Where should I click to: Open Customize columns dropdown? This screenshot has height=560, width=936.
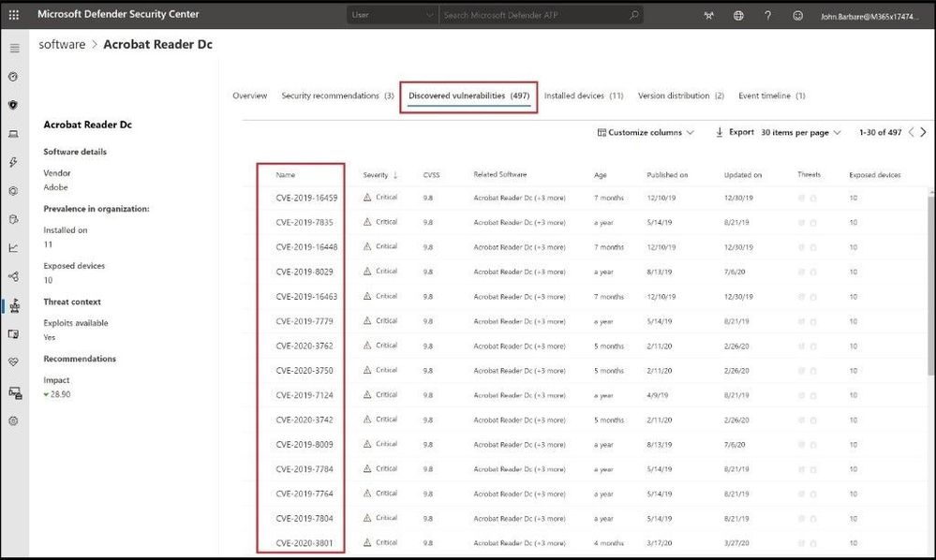pyautogui.click(x=646, y=132)
